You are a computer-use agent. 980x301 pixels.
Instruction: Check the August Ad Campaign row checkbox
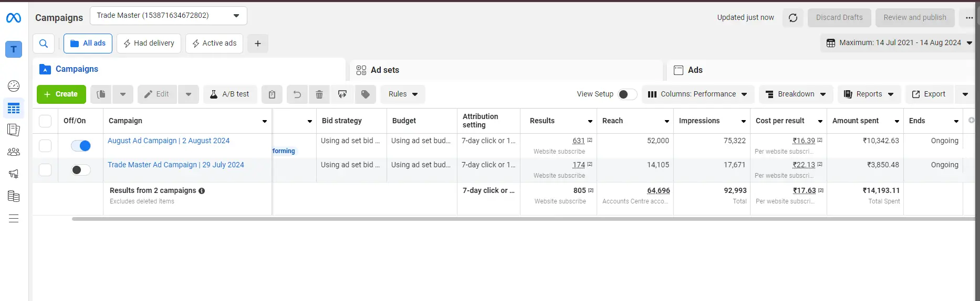point(45,146)
